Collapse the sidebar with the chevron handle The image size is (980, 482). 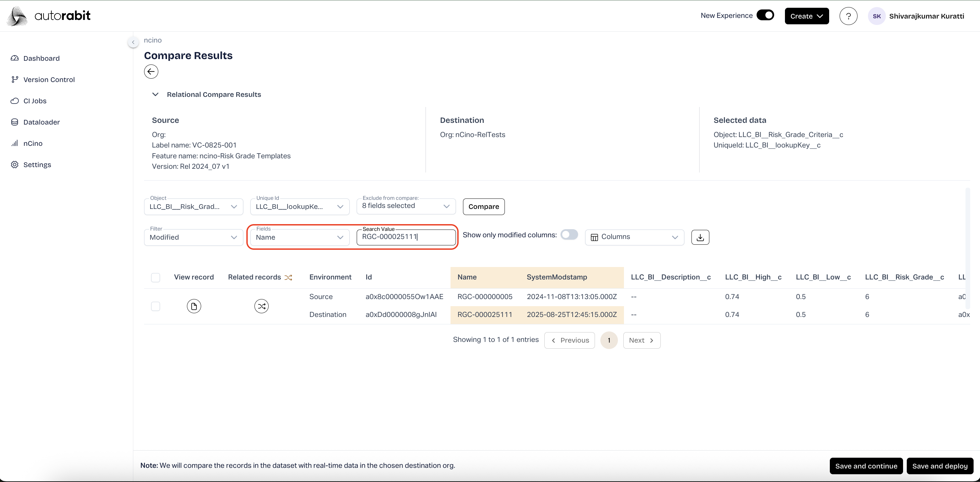(x=133, y=42)
